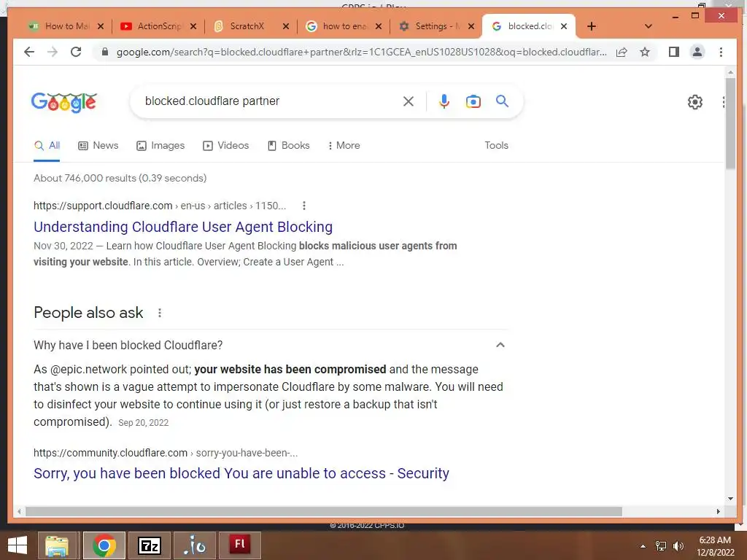Start a voice search with the microphone
747x560 pixels.
point(444,101)
